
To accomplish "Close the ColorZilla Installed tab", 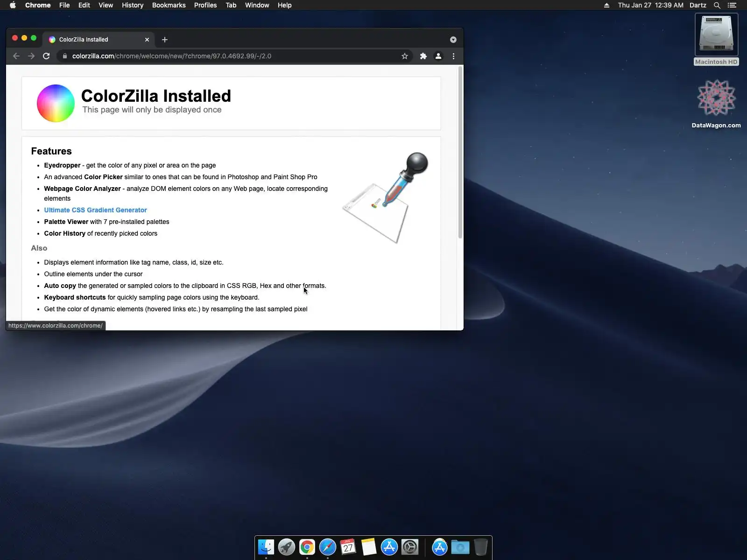I will pyautogui.click(x=147, y=40).
